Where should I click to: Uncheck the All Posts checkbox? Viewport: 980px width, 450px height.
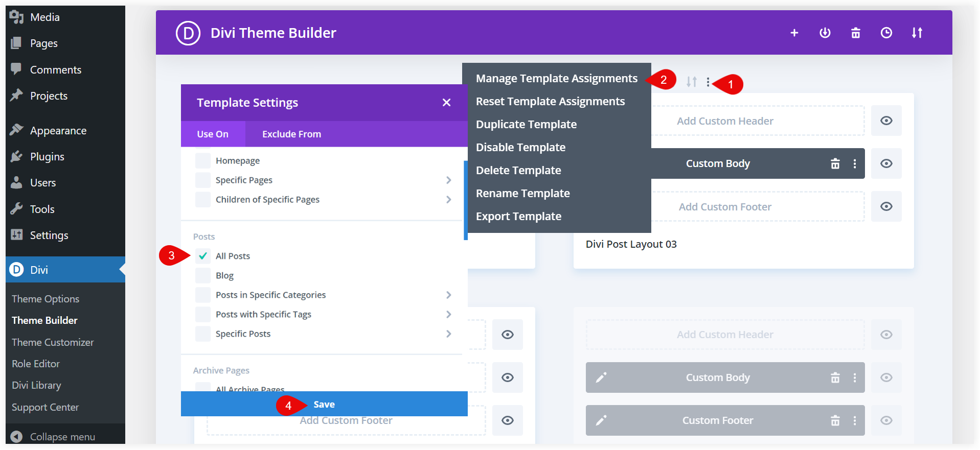[x=203, y=256]
